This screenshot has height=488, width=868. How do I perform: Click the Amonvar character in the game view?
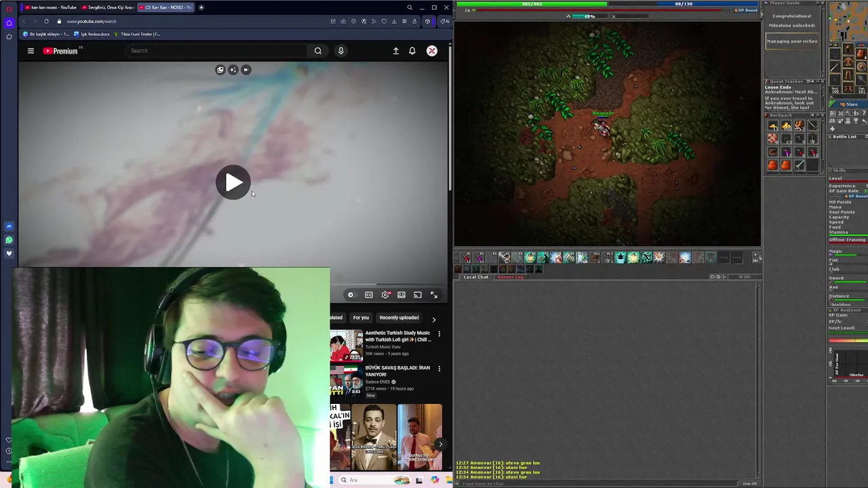pyautogui.click(x=601, y=128)
